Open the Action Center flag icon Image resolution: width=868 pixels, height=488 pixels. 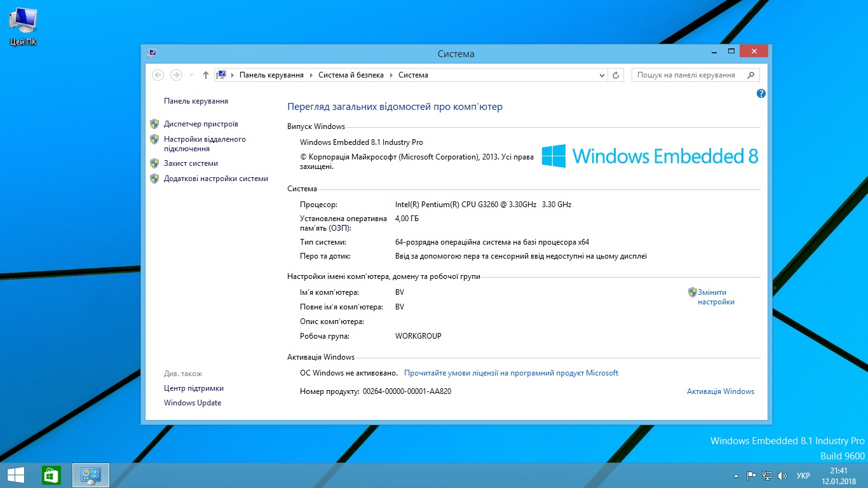coord(751,475)
